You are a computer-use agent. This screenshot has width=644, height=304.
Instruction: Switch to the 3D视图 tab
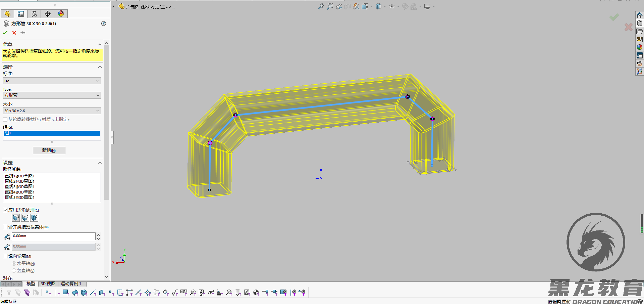[x=48, y=284]
